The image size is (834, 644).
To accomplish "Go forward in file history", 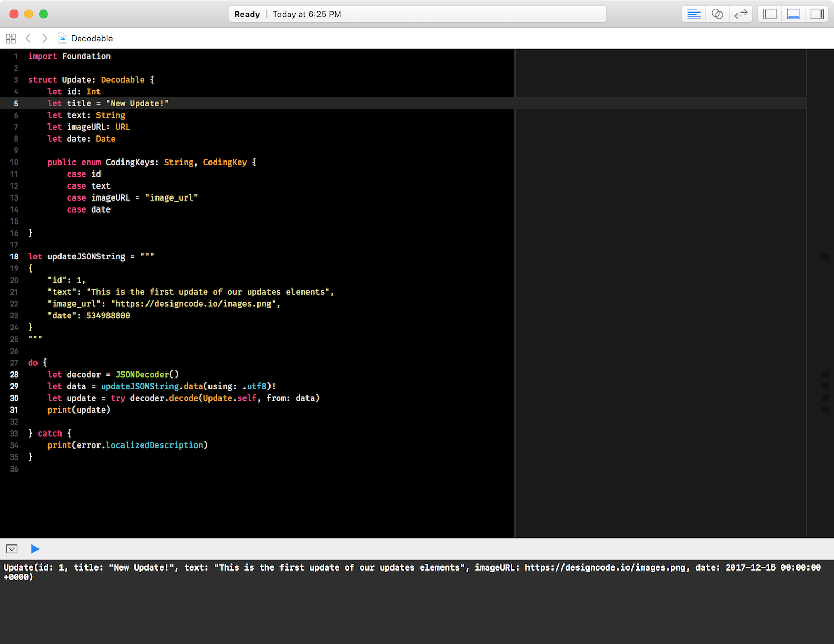I will 45,38.
